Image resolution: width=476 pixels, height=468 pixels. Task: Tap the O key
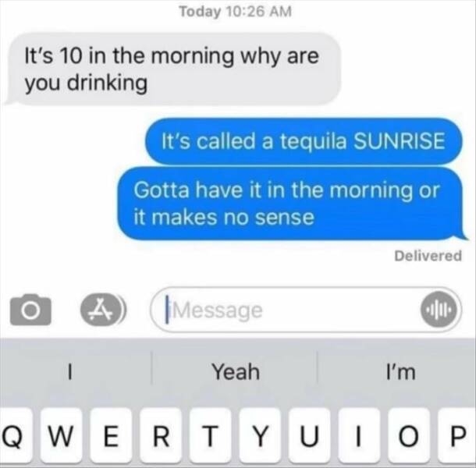pyautogui.click(x=409, y=437)
